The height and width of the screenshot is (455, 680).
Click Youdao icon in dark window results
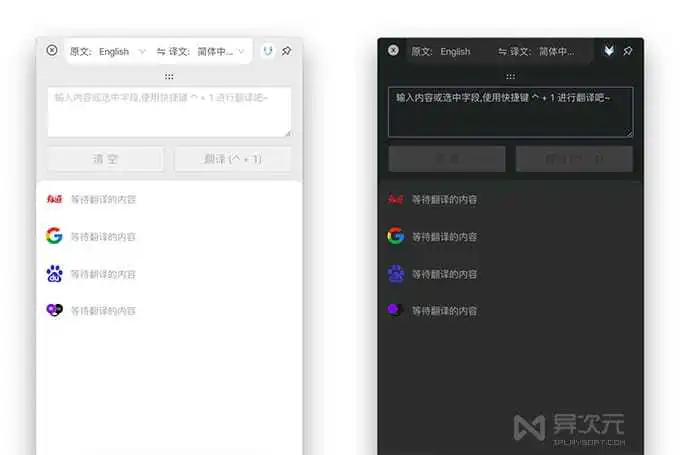click(396, 199)
